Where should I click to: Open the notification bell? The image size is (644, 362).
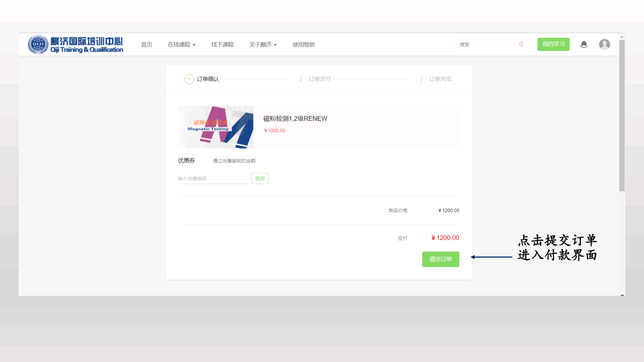(x=584, y=44)
